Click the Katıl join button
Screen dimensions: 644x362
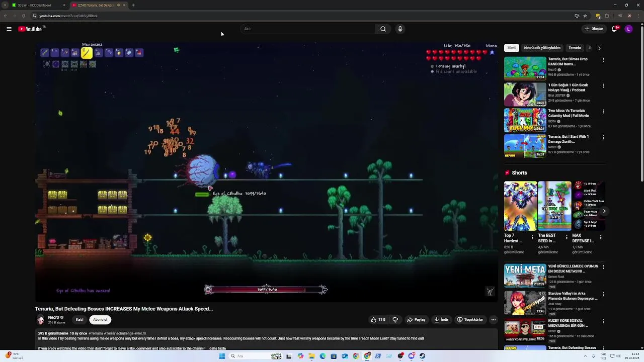pyautogui.click(x=79, y=320)
